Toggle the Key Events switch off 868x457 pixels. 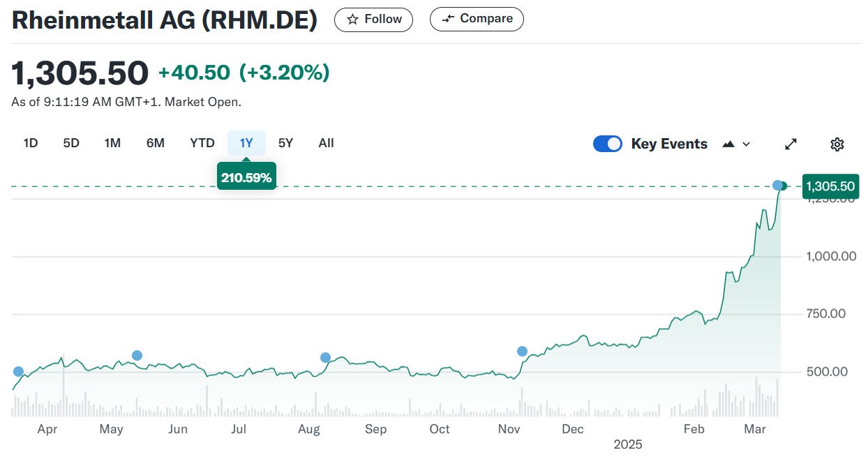tap(608, 144)
